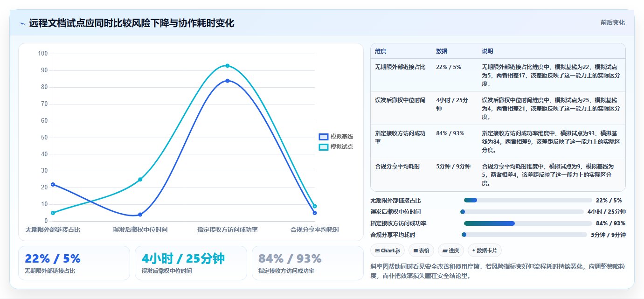The height and width of the screenshot is (299, 644).
Task: Click y-axis value 100
Action: pos(43,54)
